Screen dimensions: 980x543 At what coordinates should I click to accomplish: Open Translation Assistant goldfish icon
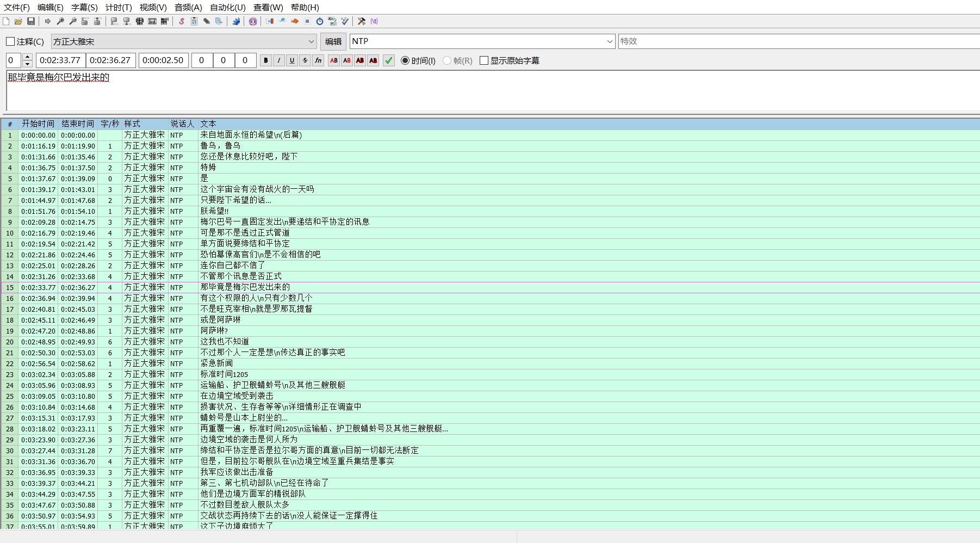pos(295,21)
